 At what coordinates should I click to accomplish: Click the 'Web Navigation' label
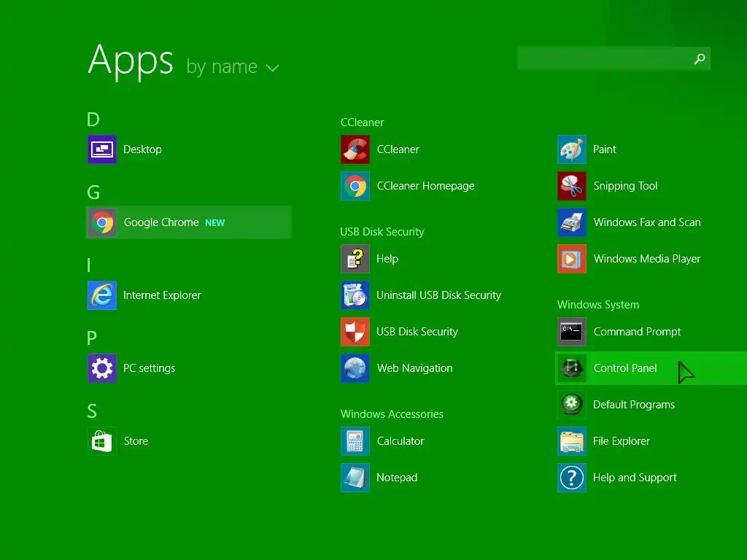pos(414,368)
